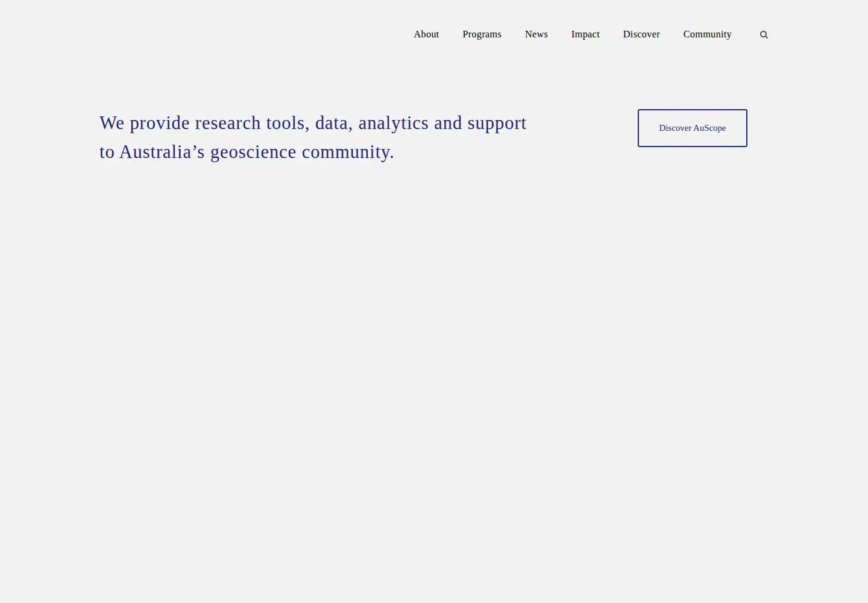The image size is (868, 603).
Task: Click the 'We provide research tools' headline
Action: [x=313, y=137]
